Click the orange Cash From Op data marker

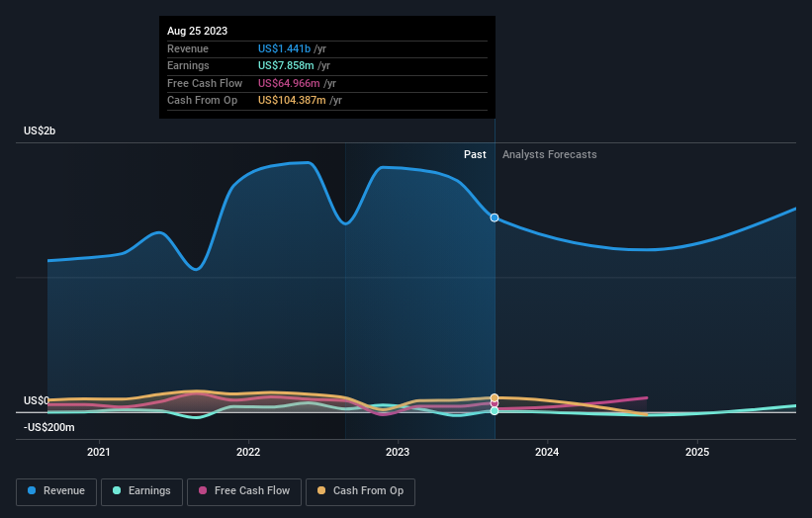click(495, 398)
